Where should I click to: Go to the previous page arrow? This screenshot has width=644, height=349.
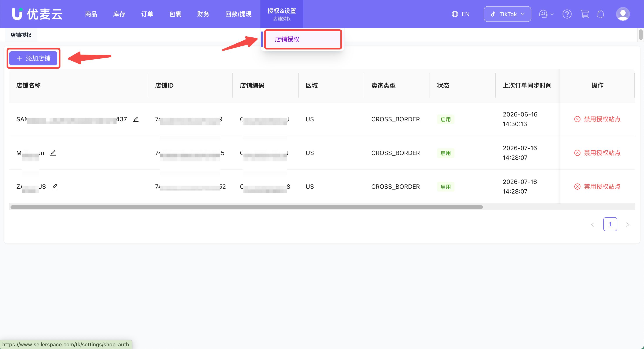[593, 224]
